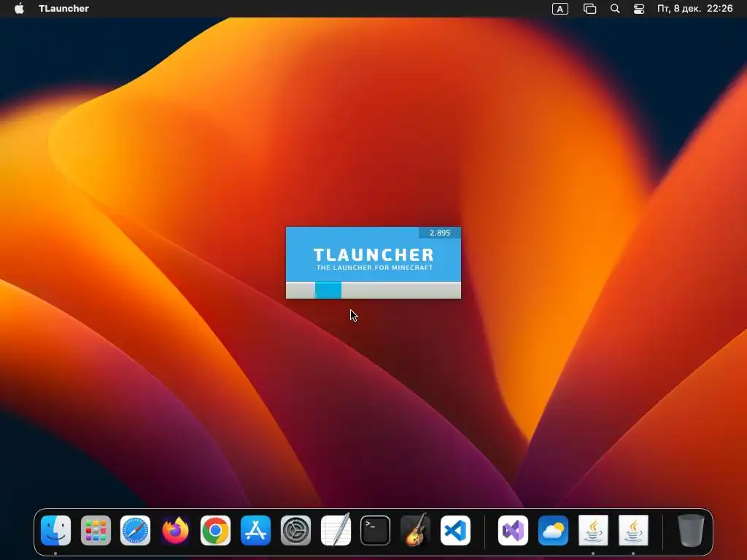Viewport: 747px width, 560px height.
Task: Open Launchpad from the Dock
Action: point(96,531)
